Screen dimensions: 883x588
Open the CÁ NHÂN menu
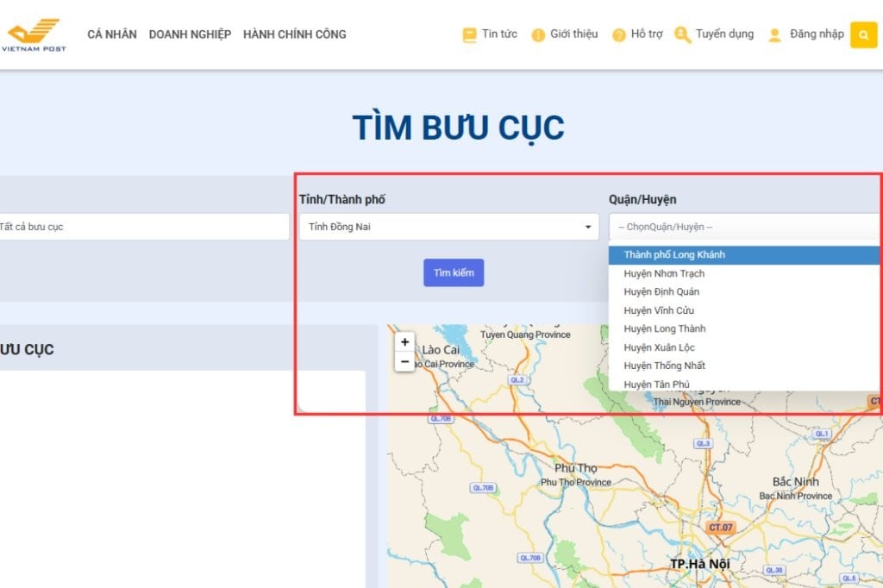pyautogui.click(x=112, y=34)
